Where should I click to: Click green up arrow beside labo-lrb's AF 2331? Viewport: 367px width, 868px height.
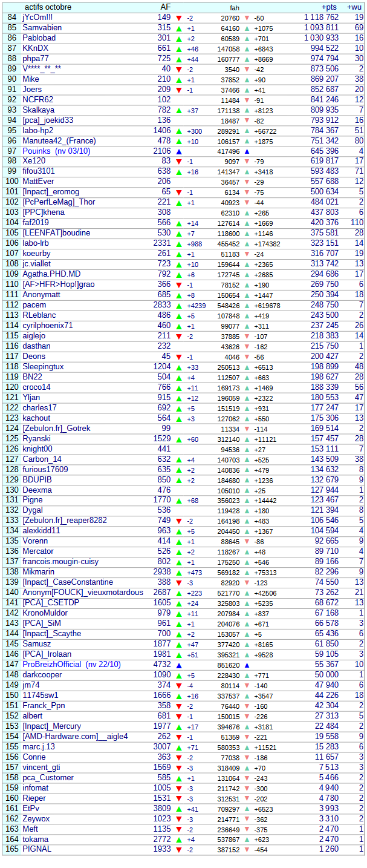pyautogui.click(x=178, y=243)
